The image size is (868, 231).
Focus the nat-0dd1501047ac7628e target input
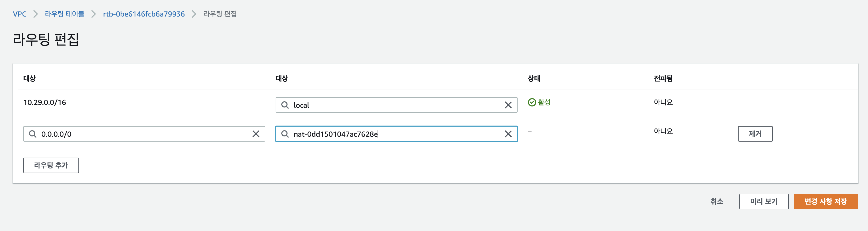pos(396,134)
